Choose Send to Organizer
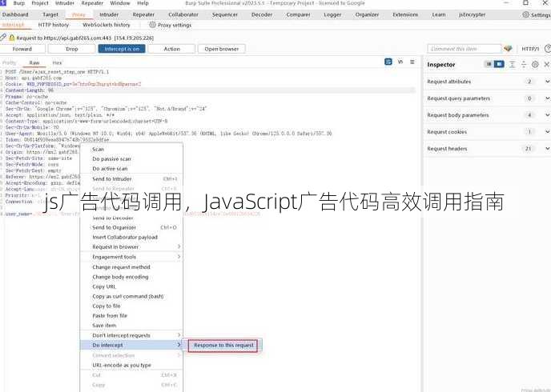 tap(131, 227)
